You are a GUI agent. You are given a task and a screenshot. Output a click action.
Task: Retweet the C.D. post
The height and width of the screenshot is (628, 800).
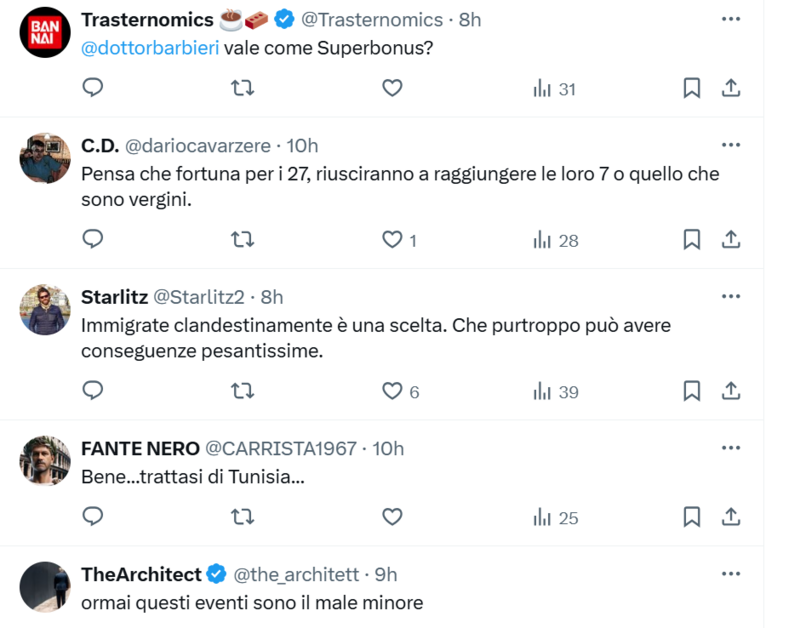(242, 240)
